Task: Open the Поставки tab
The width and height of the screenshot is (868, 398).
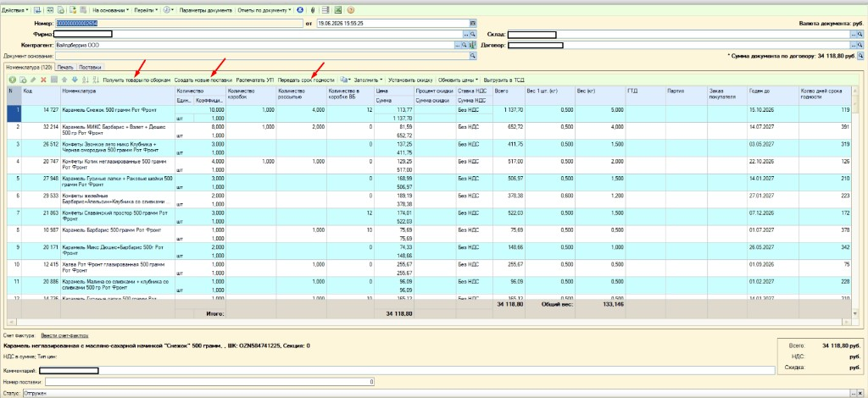Action: (90, 68)
